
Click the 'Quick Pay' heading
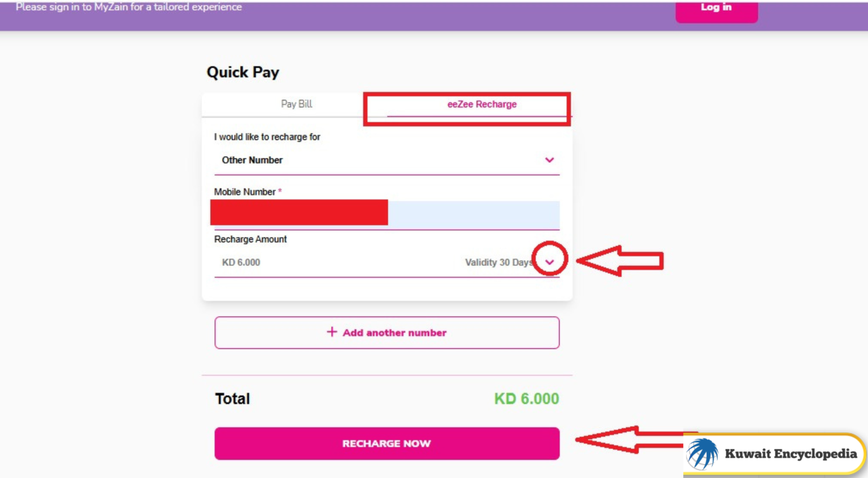243,72
